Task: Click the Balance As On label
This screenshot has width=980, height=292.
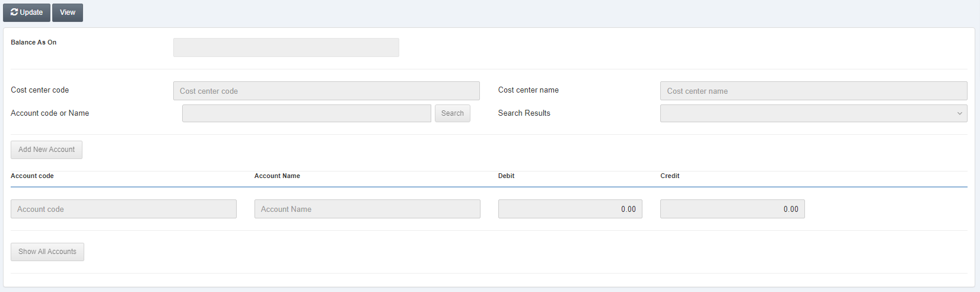Action: pyautogui.click(x=34, y=42)
